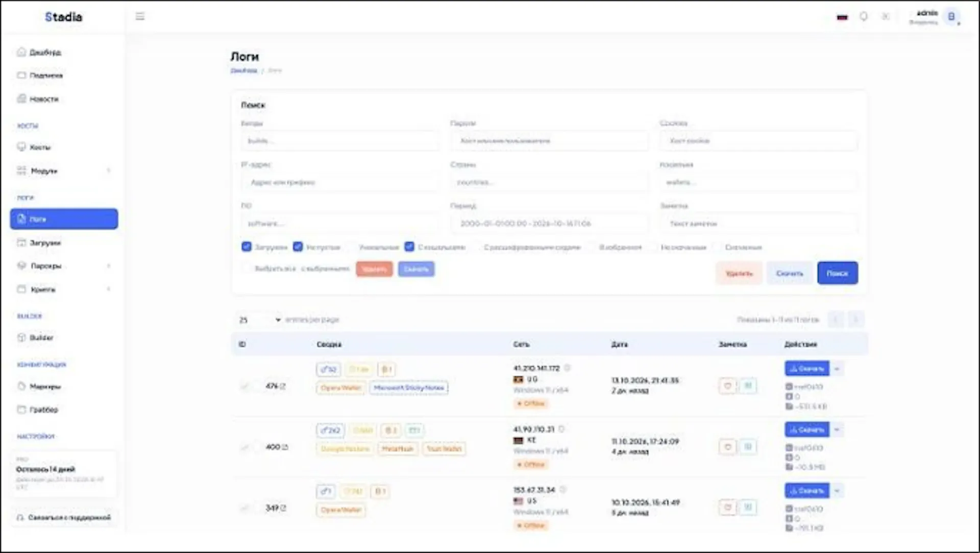The image size is (980, 553).
Task: Uncheck the Загрузки filter checkbox
Action: coord(247,247)
